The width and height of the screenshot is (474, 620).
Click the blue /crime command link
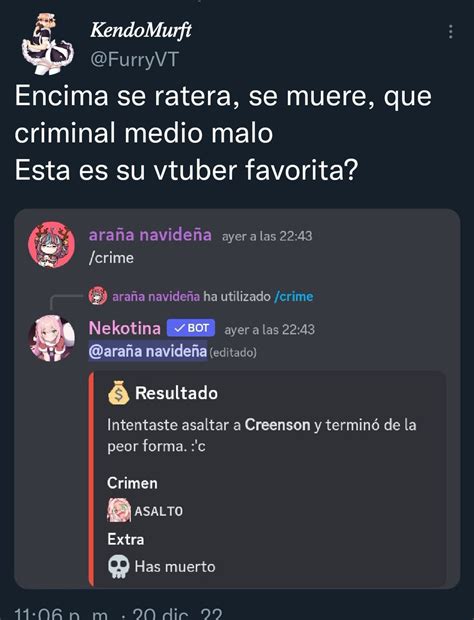[294, 297]
